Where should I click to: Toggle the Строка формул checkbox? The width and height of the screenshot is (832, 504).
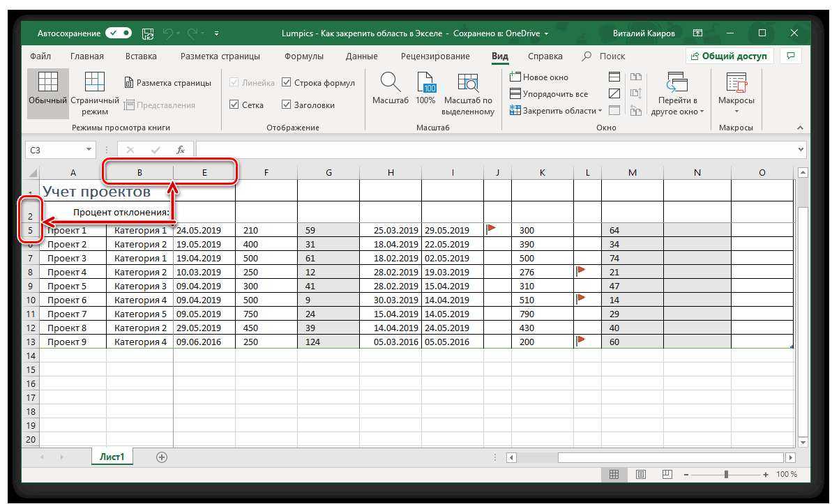click(286, 82)
